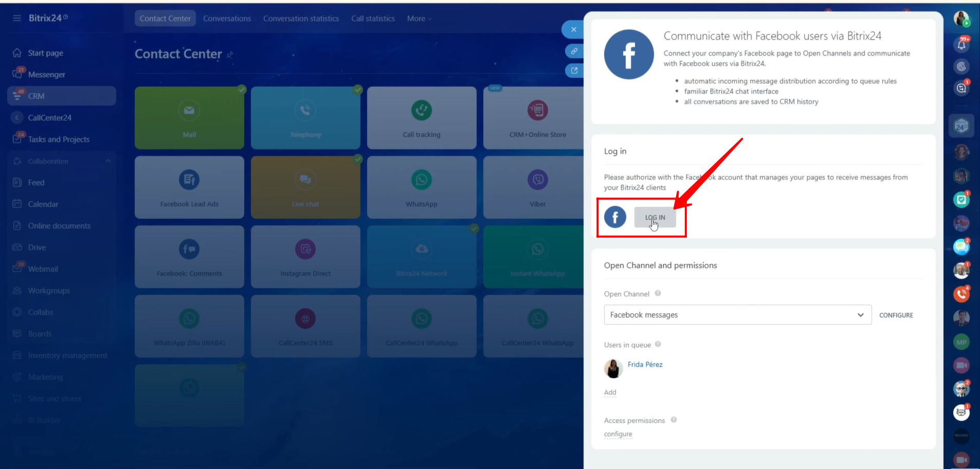Viewport: 980px width, 469px height.
Task: Click the help icon beside Open Channel
Action: point(658,293)
